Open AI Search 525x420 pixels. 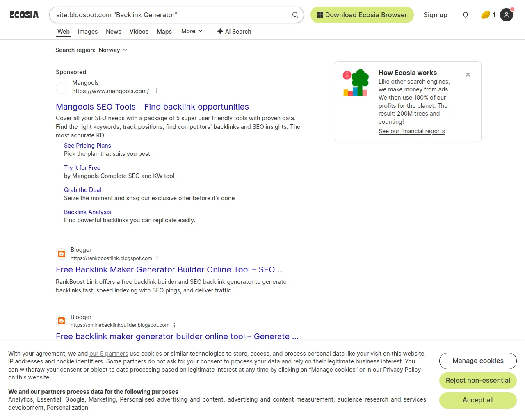pyautogui.click(x=234, y=32)
